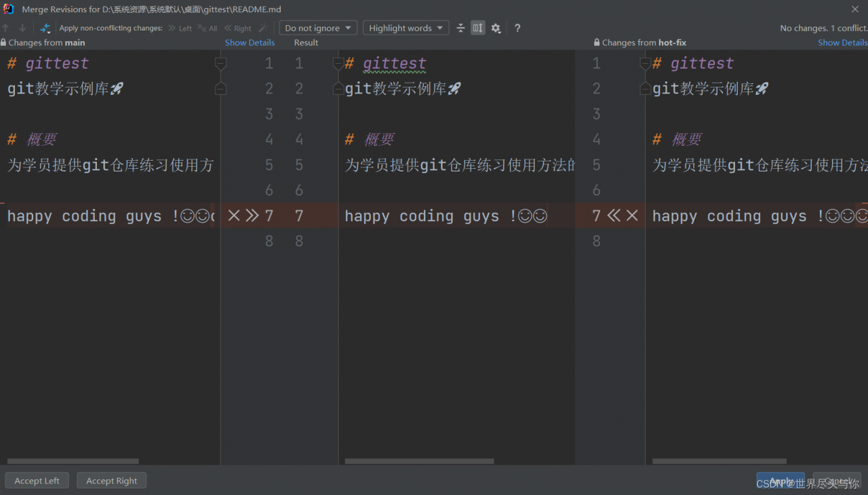Click 'happy coding guys' line in Result pane
This screenshot has height=495, width=868.
tap(446, 216)
